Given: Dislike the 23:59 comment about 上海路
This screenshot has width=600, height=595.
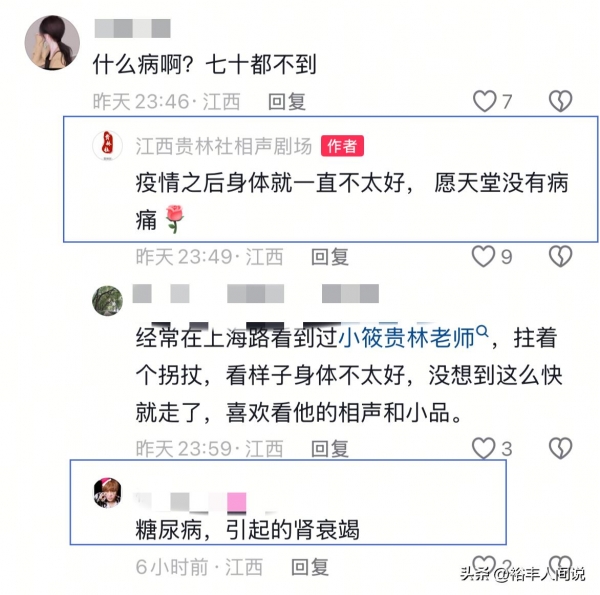Looking at the screenshot, I should tap(561, 448).
